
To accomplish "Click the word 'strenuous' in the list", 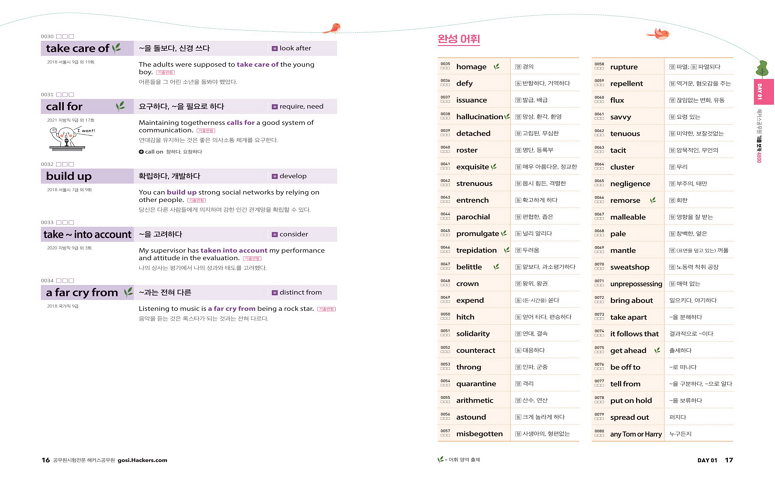I will (474, 183).
